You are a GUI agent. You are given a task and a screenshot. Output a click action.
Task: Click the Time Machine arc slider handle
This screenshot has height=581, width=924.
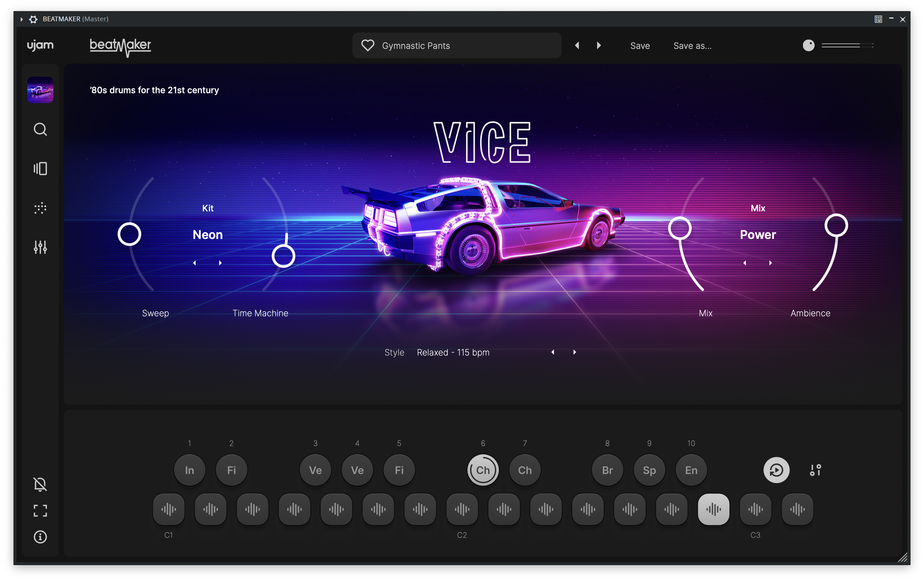(x=283, y=256)
